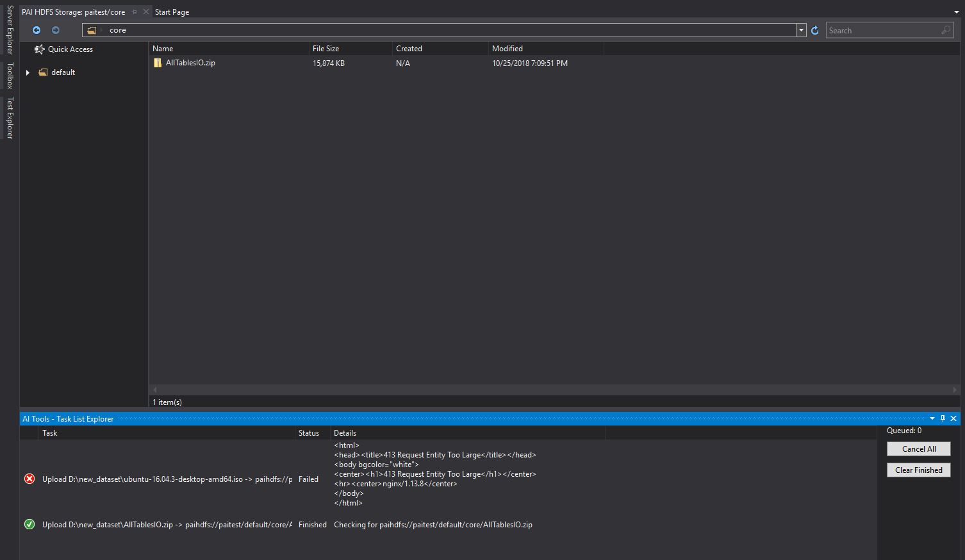Click the Failed status text

click(x=308, y=479)
